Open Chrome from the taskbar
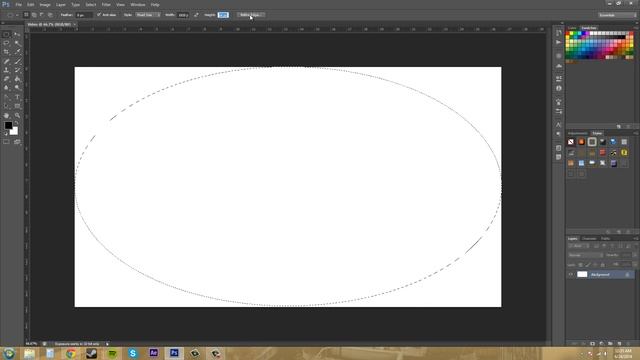The width and height of the screenshot is (640, 360). [x=71, y=353]
